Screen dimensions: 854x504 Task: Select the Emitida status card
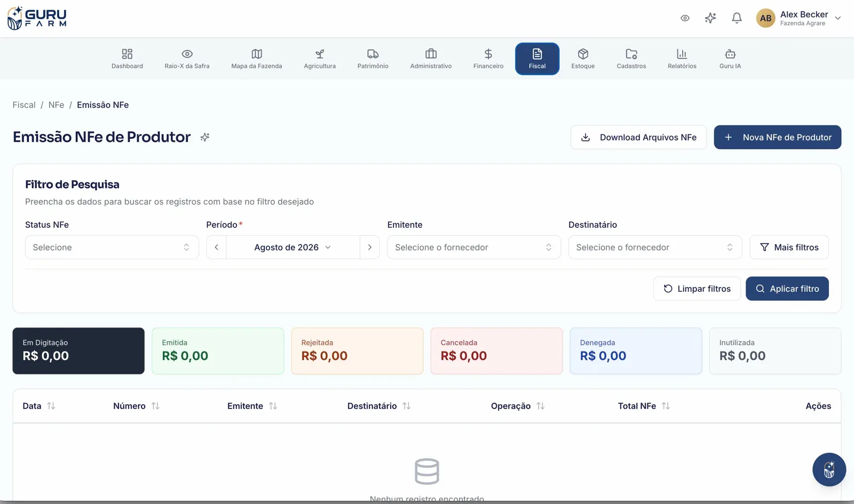(218, 351)
